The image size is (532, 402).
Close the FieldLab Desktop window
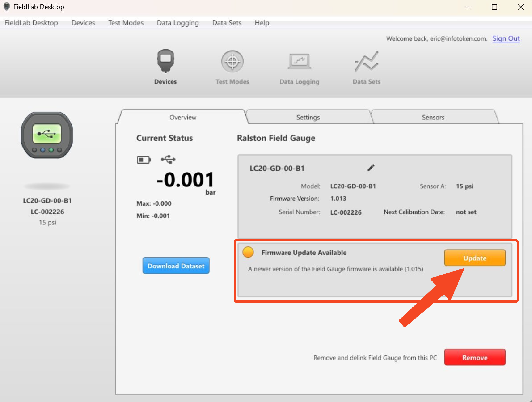click(520, 7)
